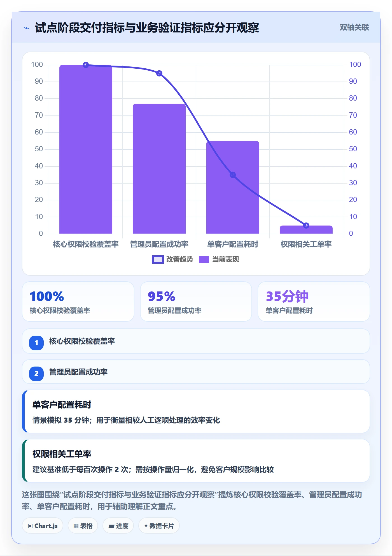This screenshot has width=392, height=556.
Task: Click the diamond icon in 数据卡片 tag
Action: 146,526
